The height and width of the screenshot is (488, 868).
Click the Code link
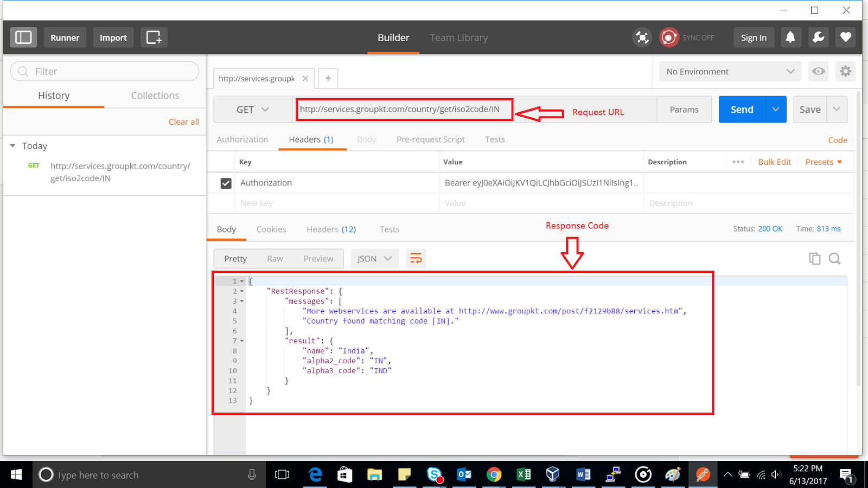(838, 140)
